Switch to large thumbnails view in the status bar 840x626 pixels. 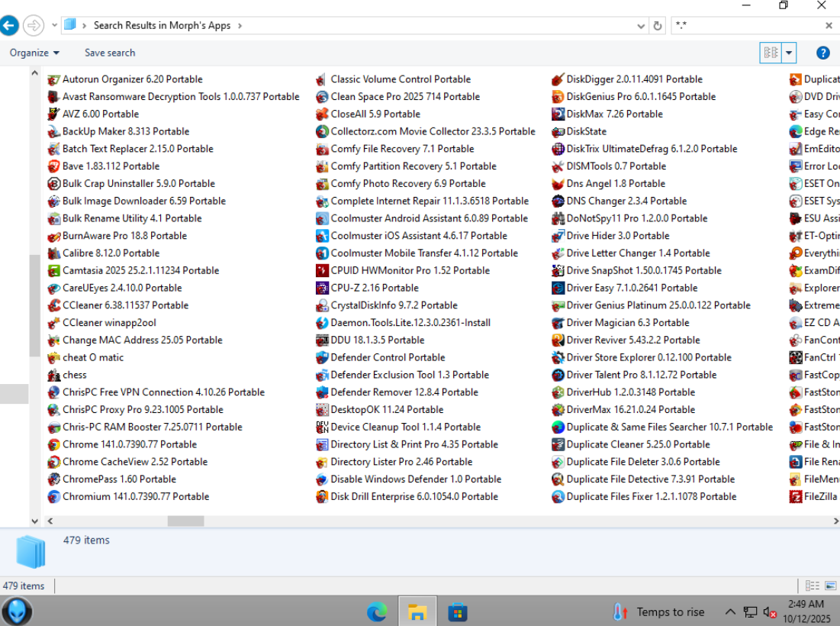pos(831,586)
